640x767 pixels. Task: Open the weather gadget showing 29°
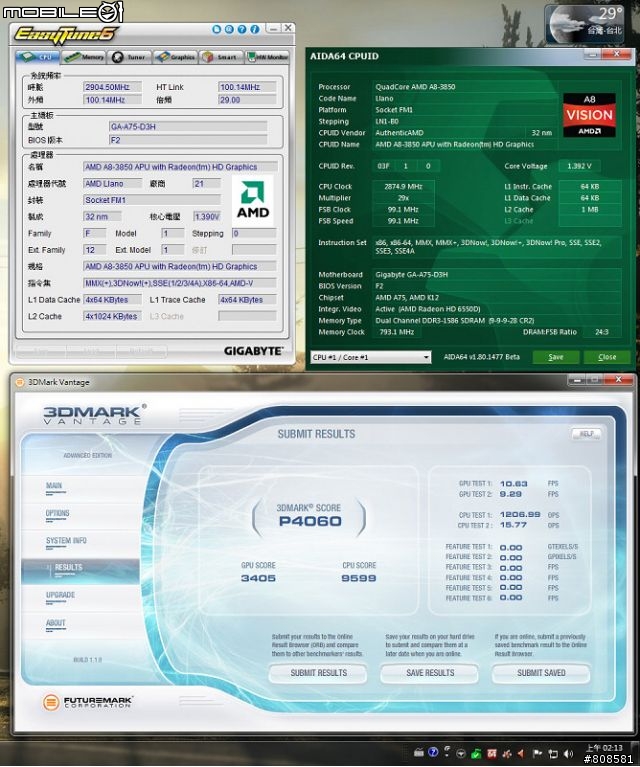point(585,24)
